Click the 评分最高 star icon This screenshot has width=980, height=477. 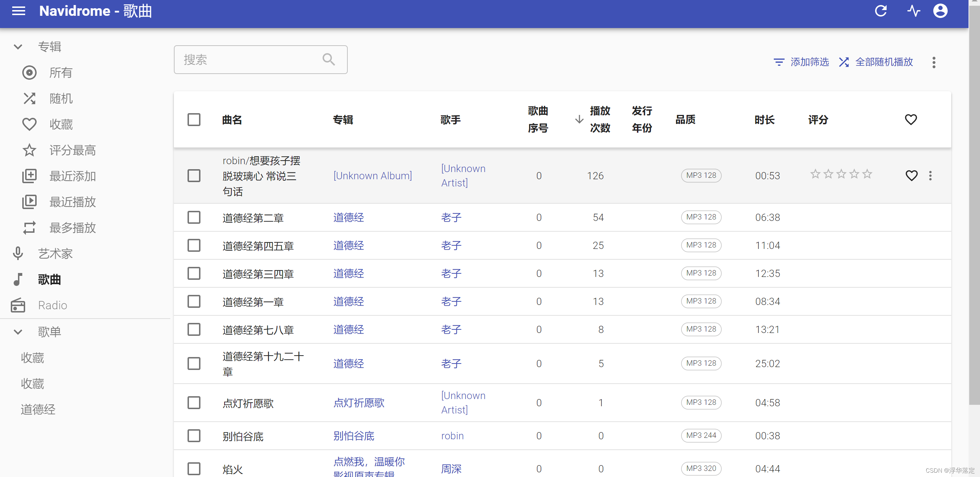[29, 150]
